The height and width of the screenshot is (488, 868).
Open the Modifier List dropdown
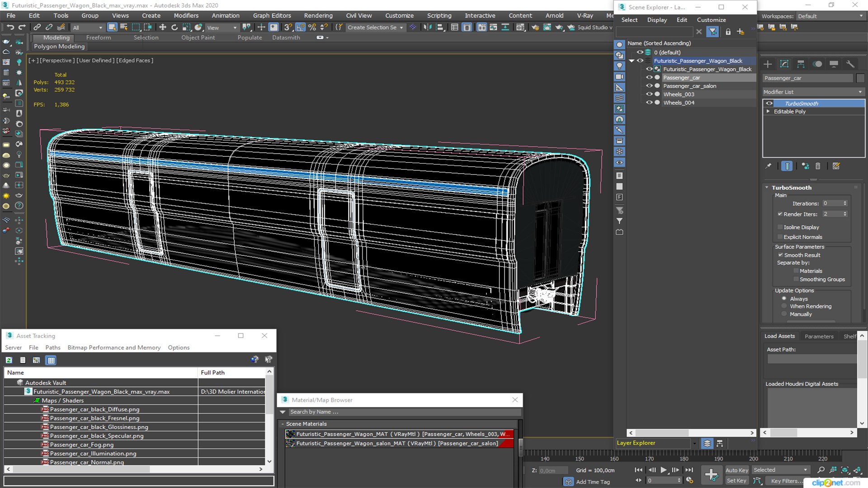point(813,92)
